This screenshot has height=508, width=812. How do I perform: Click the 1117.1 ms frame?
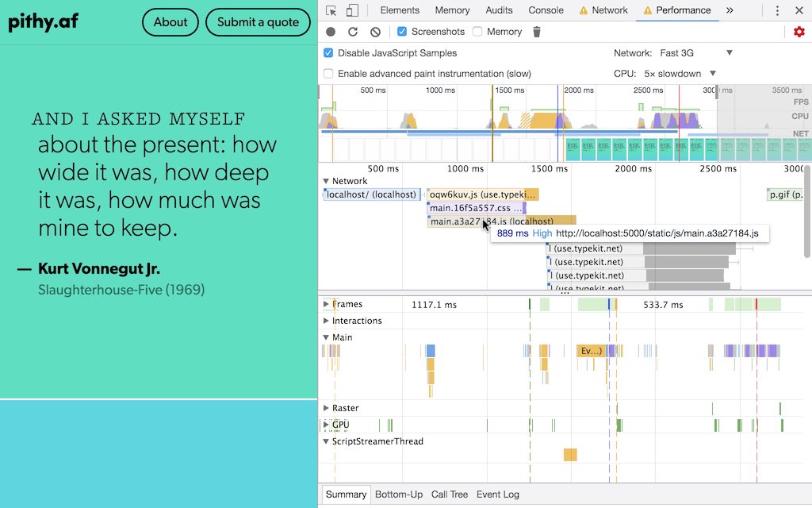pos(434,305)
